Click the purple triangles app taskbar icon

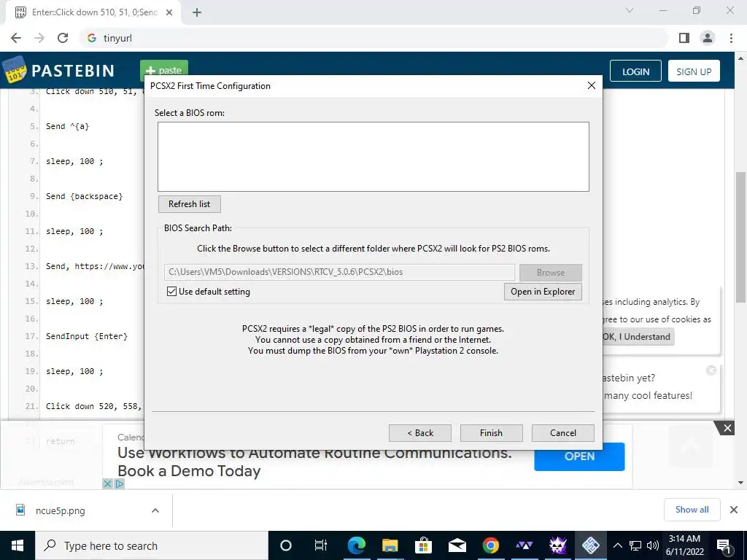pyautogui.click(x=524, y=545)
